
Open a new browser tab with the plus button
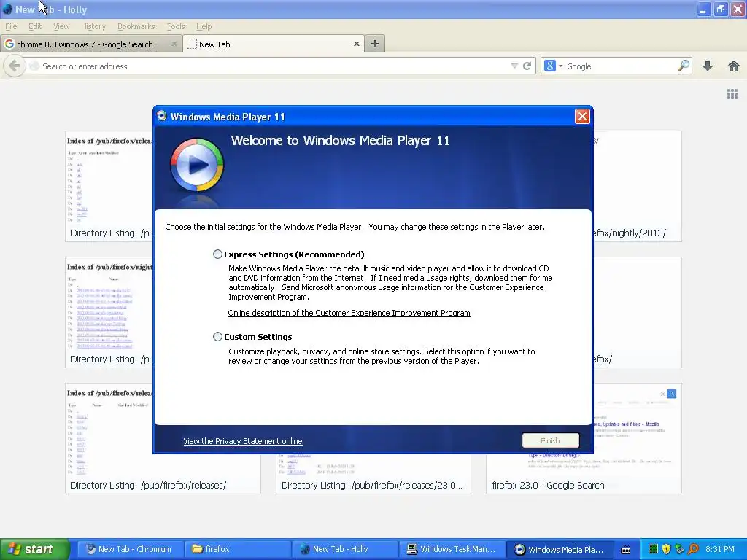(x=375, y=44)
